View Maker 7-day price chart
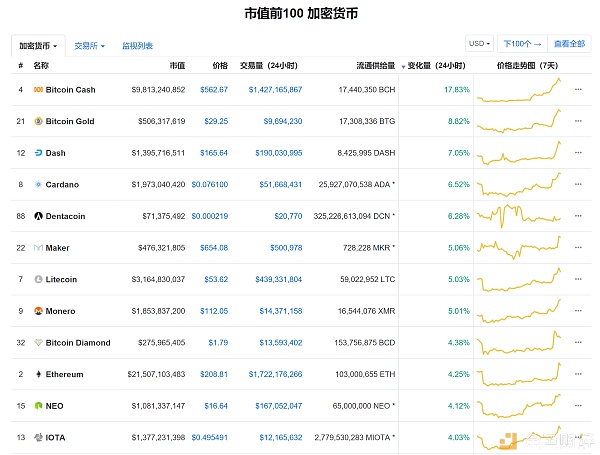 (x=519, y=248)
